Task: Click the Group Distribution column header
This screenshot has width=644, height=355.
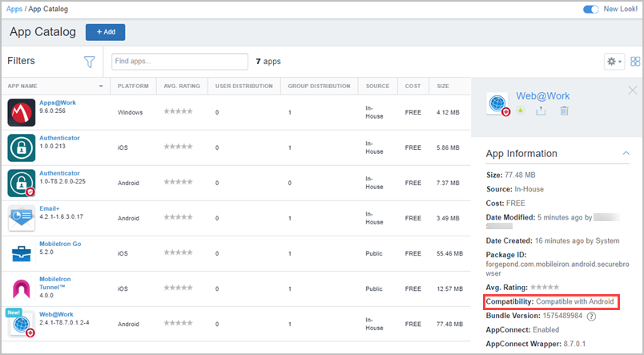Action: point(319,87)
